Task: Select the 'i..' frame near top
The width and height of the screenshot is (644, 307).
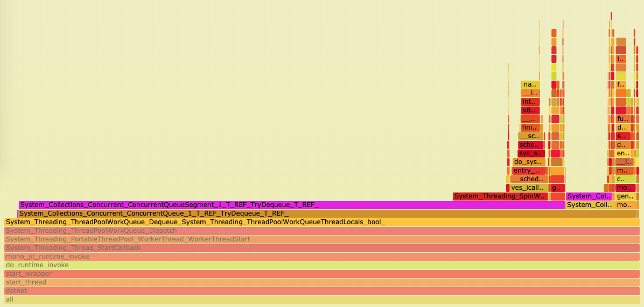Action: point(621,59)
